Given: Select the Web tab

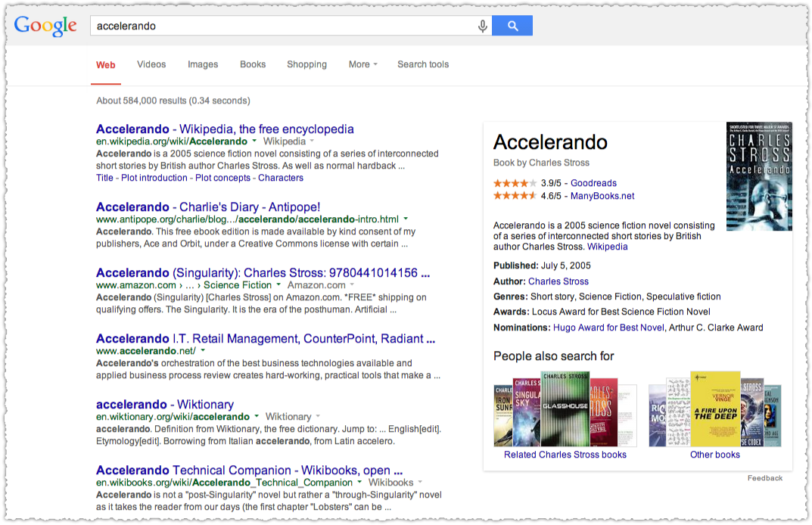Looking at the screenshot, I should (x=106, y=65).
